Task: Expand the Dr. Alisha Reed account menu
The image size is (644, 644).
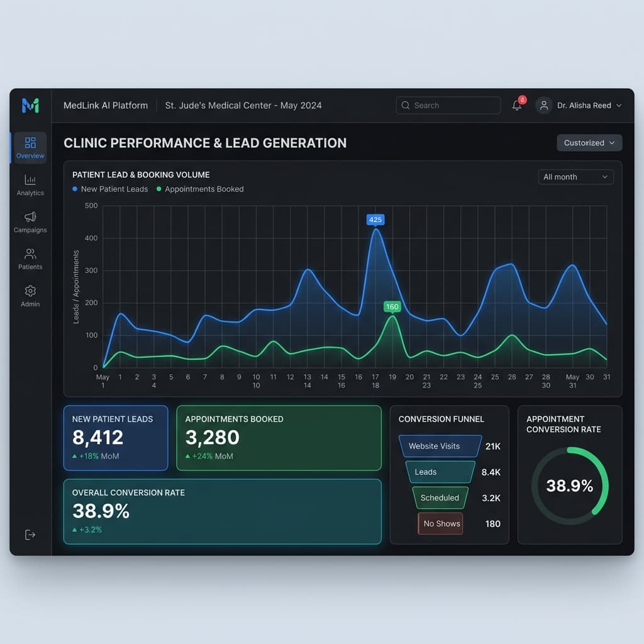Action: [x=589, y=106]
